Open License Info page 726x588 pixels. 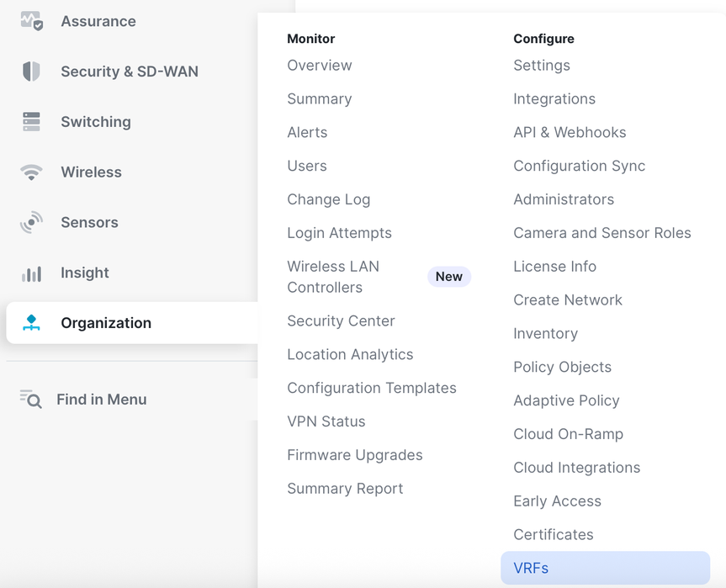[554, 267]
